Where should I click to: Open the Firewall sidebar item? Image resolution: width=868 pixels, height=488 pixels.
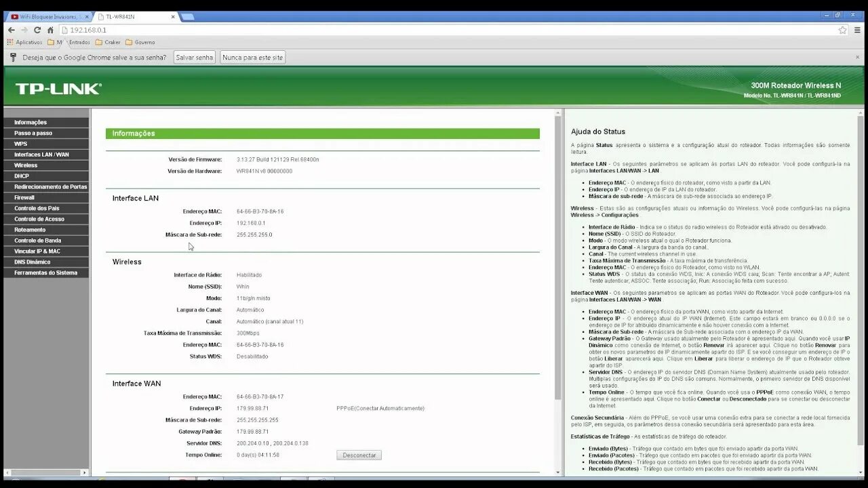(x=46, y=198)
